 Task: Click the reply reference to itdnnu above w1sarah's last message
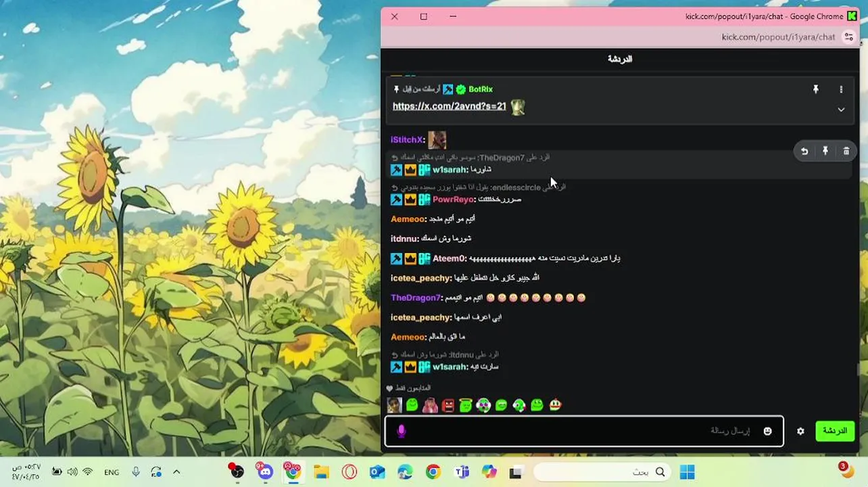pos(445,354)
